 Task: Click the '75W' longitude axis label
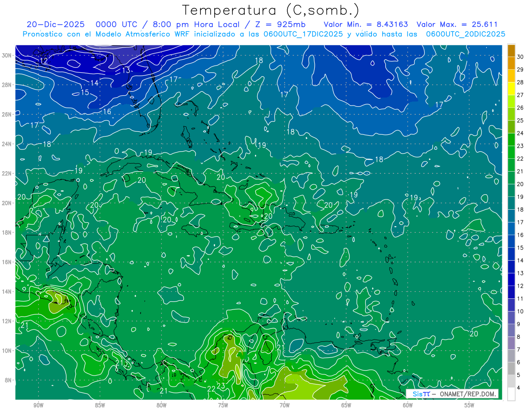(x=223, y=405)
